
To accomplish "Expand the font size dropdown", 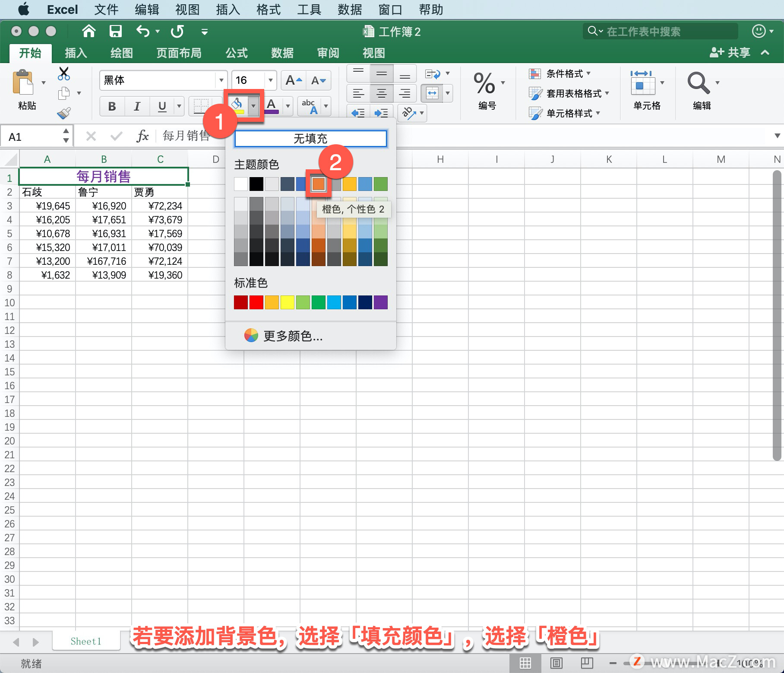I will 271,80.
